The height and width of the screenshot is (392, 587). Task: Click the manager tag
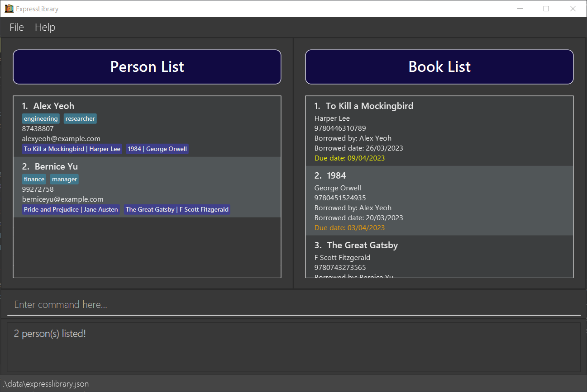(64, 179)
